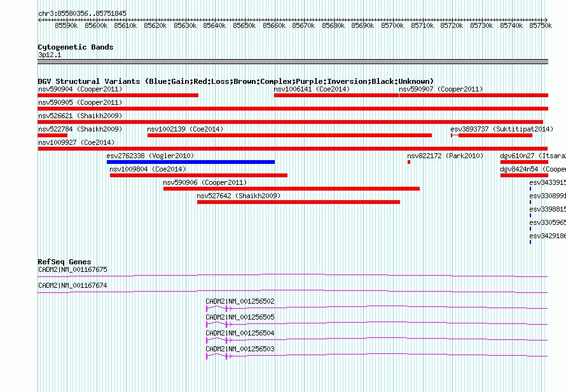Click the CADM2|NM_001256504 transcript label
This screenshot has height=392, width=566.
click(240, 333)
